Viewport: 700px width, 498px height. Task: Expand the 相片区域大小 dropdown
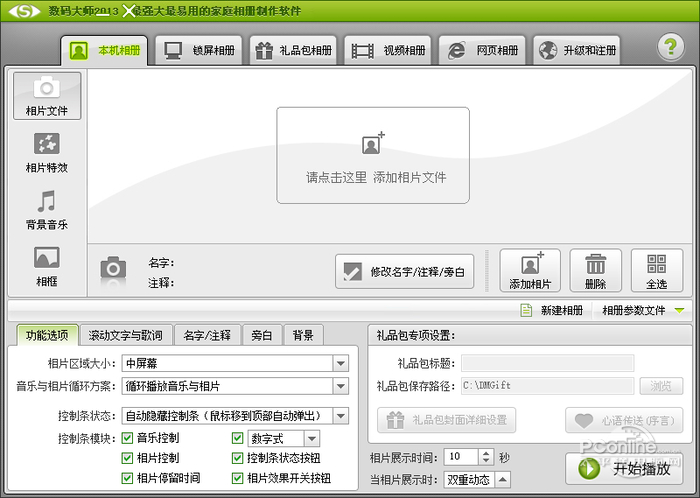(341, 363)
